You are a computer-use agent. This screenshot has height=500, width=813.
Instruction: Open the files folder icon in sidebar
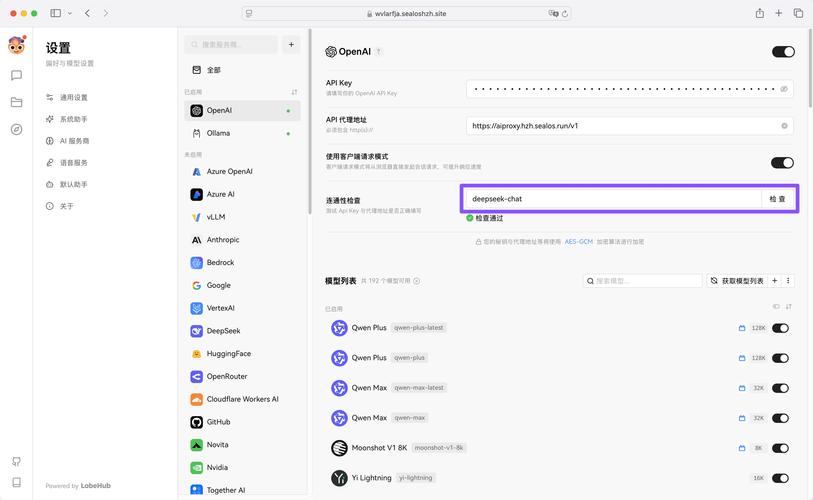click(x=16, y=102)
